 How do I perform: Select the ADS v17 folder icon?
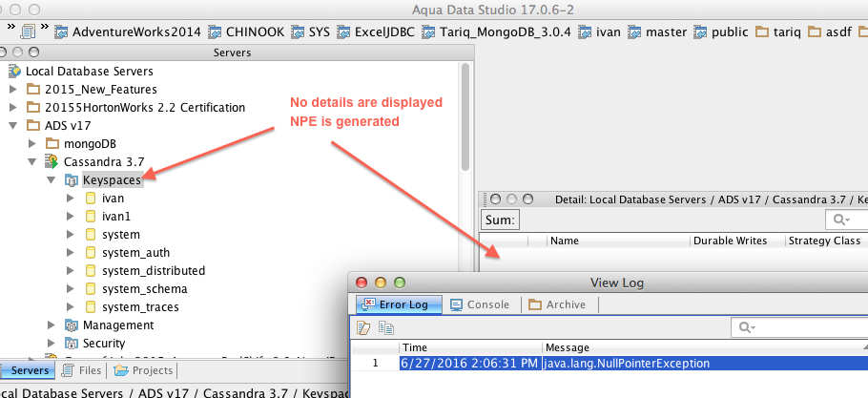click(x=33, y=126)
